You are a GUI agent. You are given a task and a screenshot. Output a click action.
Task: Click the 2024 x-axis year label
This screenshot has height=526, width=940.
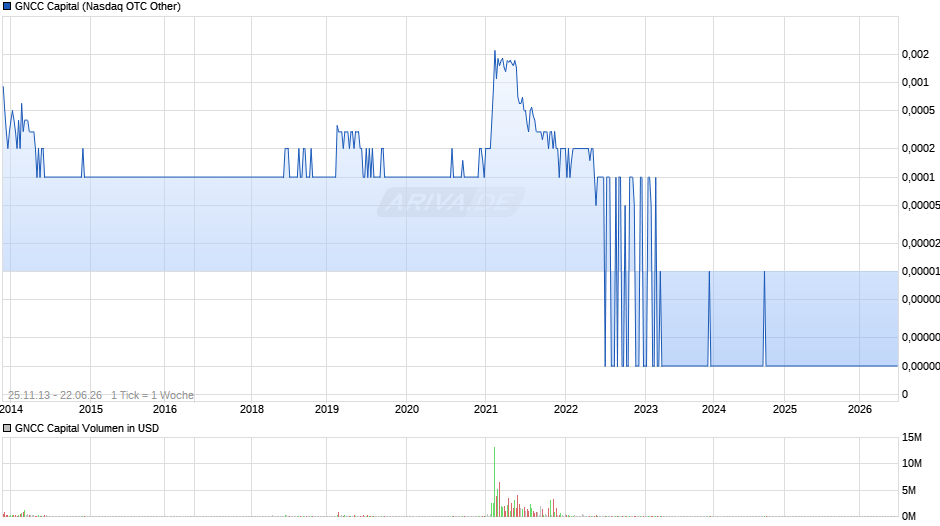click(x=714, y=409)
